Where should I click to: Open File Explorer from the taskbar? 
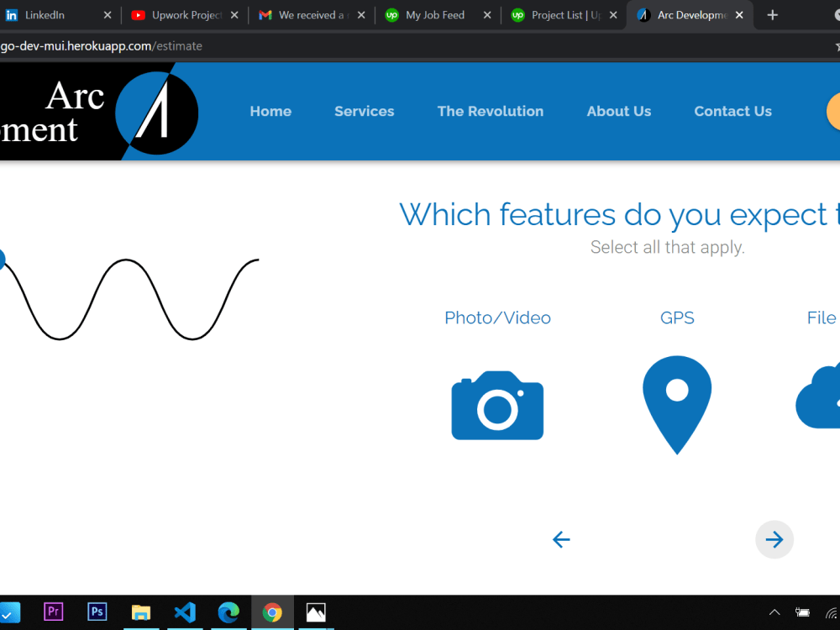[x=141, y=612]
